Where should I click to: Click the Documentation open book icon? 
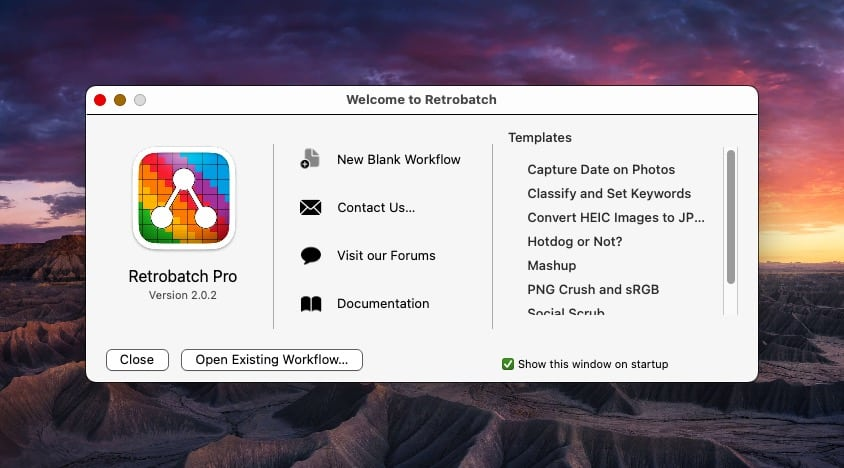(310, 304)
